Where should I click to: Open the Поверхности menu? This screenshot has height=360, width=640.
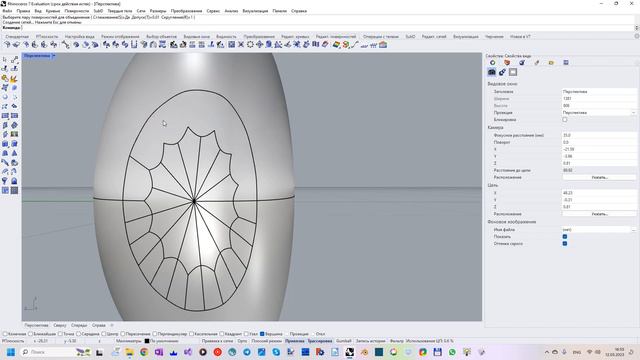tap(77, 11)
